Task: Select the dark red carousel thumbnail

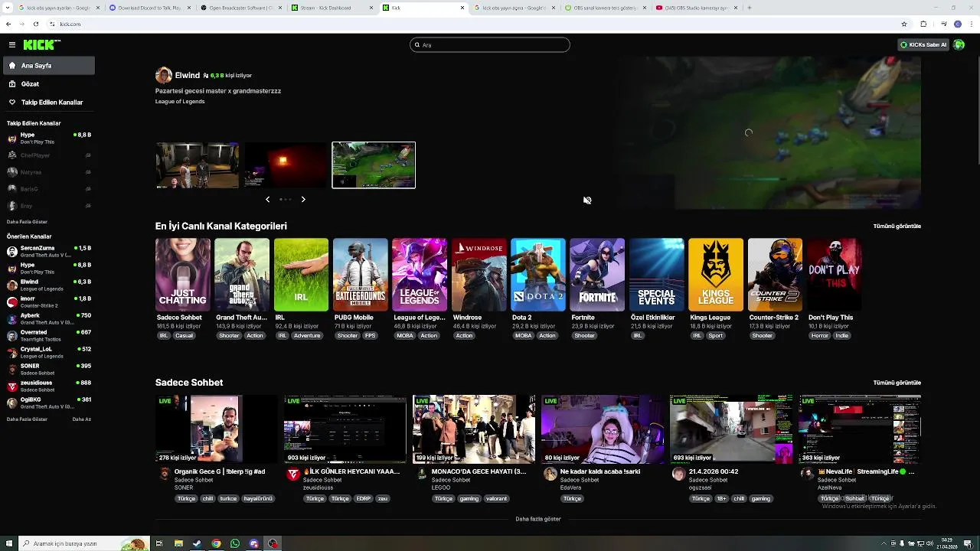Action: (286, 165)
